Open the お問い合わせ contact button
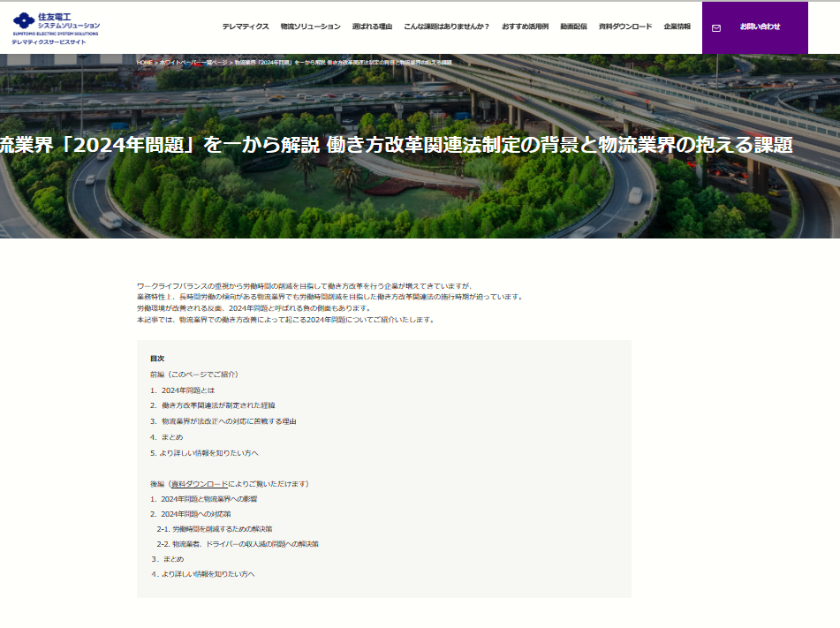The image size is (840, 628). (755, 26)
